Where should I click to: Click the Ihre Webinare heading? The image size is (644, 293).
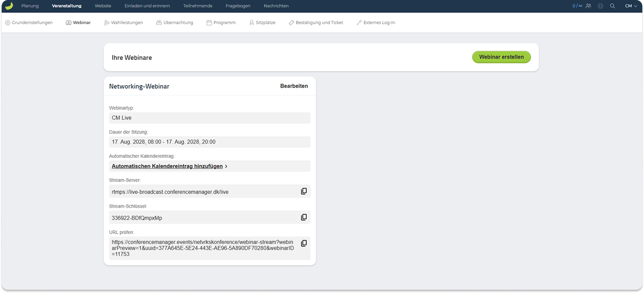(132, 58)
